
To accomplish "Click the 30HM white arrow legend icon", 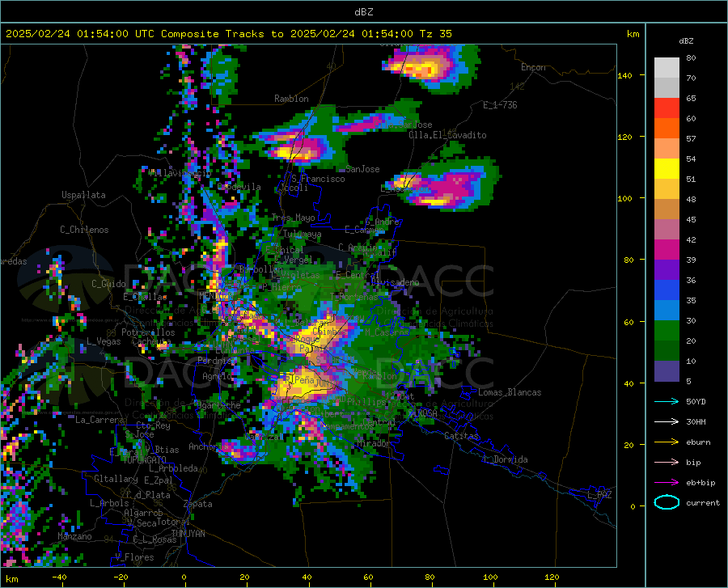I will tap(667, 421).
